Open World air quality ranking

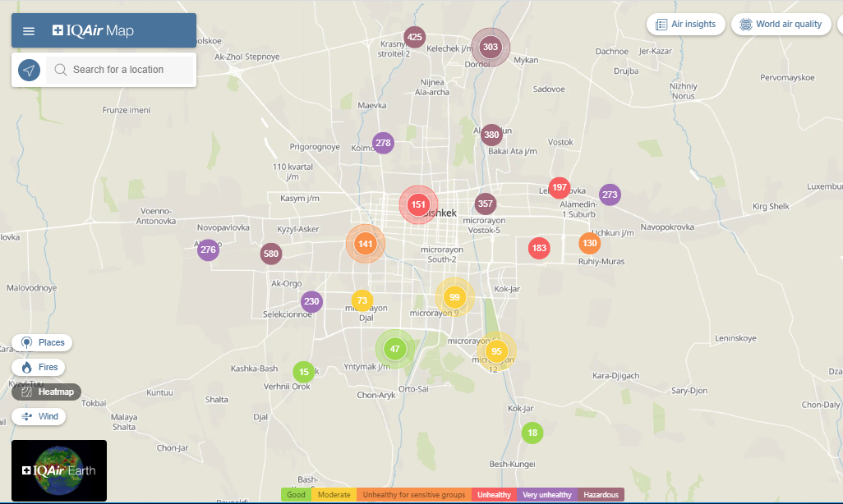tap(781, 24)
